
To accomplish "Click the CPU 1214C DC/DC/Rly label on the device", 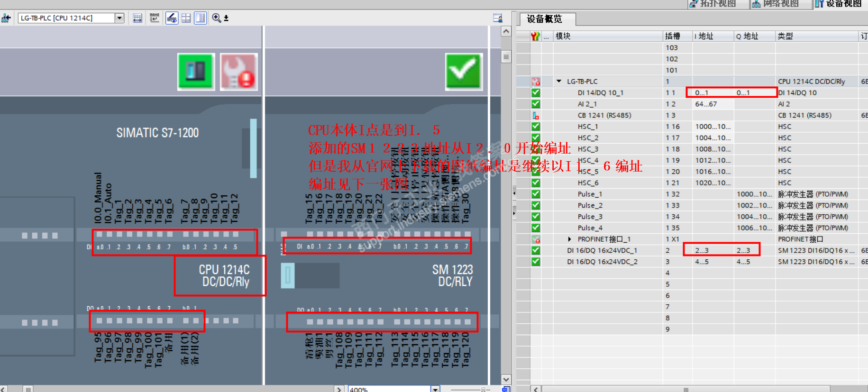I will [224, 276].
